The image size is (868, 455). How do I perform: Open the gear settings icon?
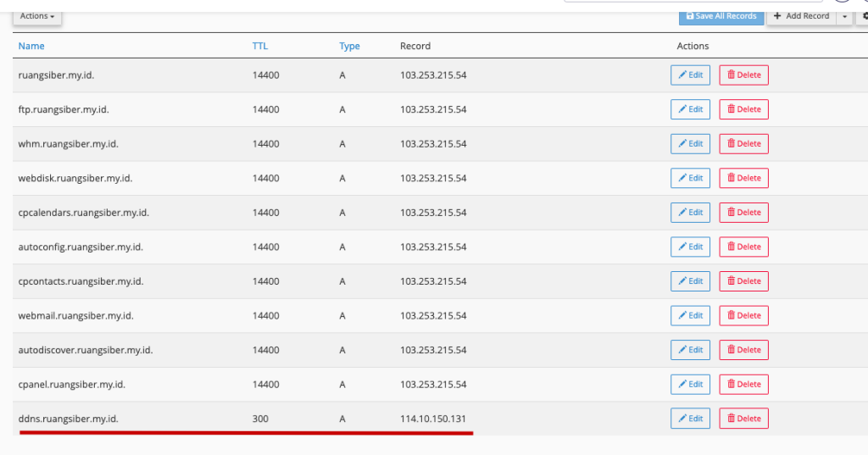point(863,15)
